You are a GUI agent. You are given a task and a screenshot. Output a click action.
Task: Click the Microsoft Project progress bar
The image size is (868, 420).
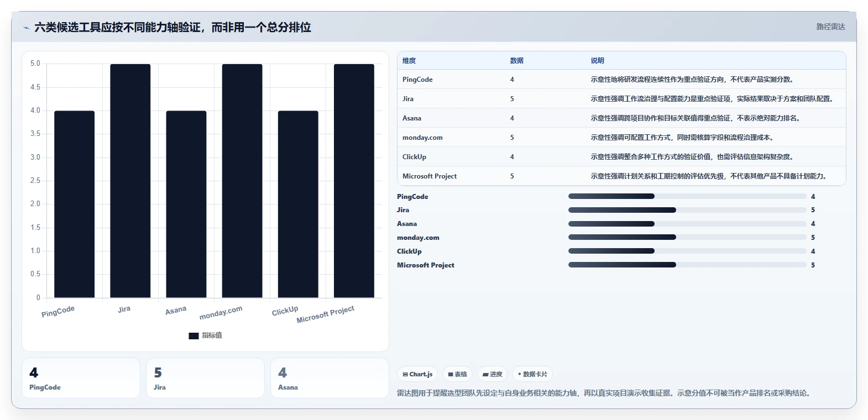tap(687, 265)
